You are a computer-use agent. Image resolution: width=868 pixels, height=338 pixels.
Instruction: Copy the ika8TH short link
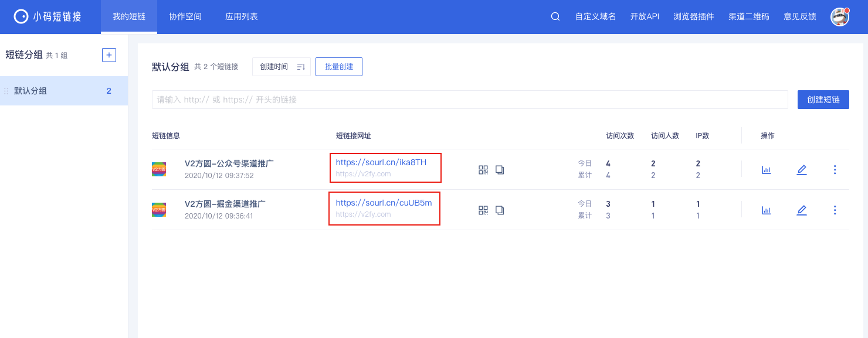click(500, 170)
